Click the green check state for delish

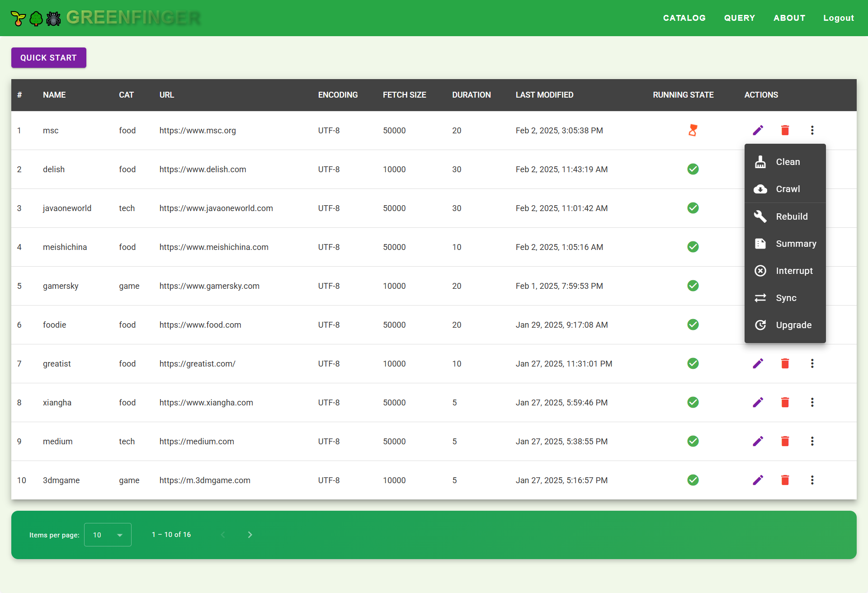[x=693, y=169]
